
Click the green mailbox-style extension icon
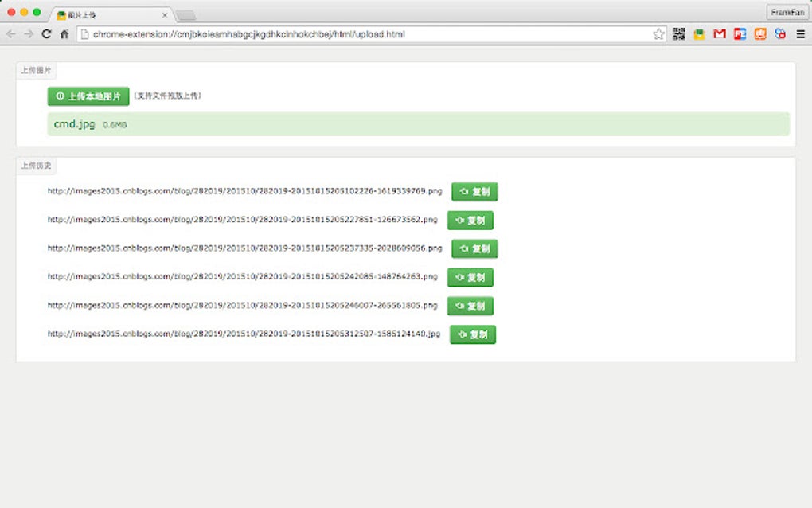pyautogui.click(x=699, y=34)
